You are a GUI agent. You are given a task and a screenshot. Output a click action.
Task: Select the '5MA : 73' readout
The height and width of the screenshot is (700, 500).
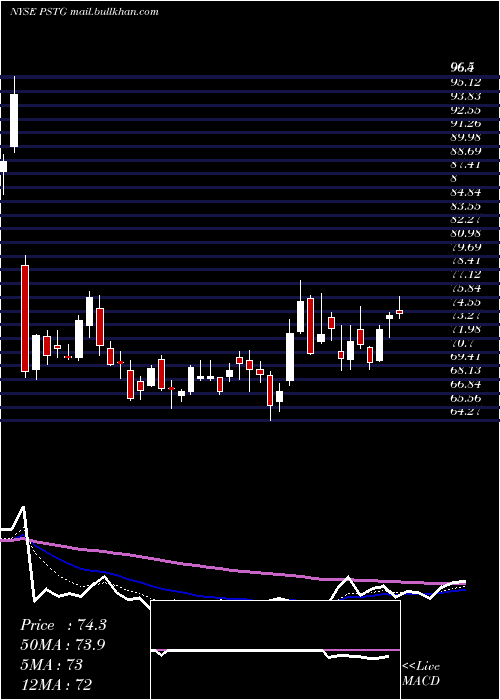coord(51,665)
